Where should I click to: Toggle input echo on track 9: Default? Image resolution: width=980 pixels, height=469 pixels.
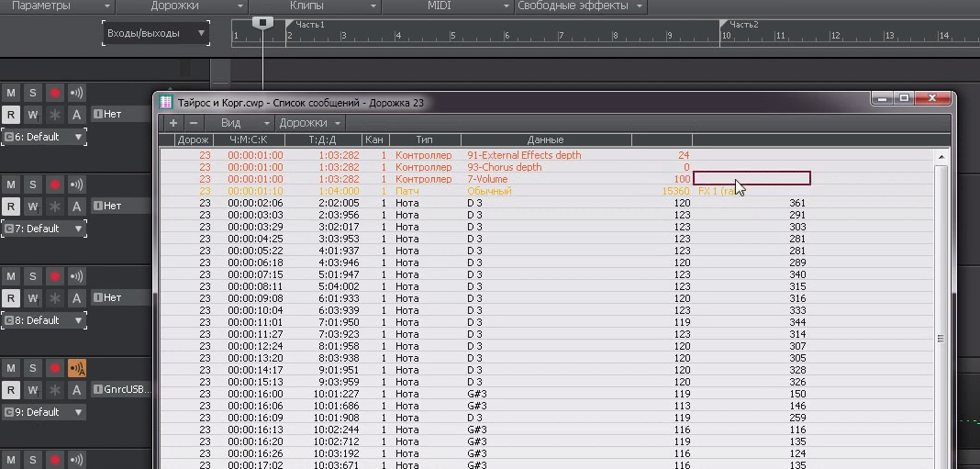pos(77,368)
